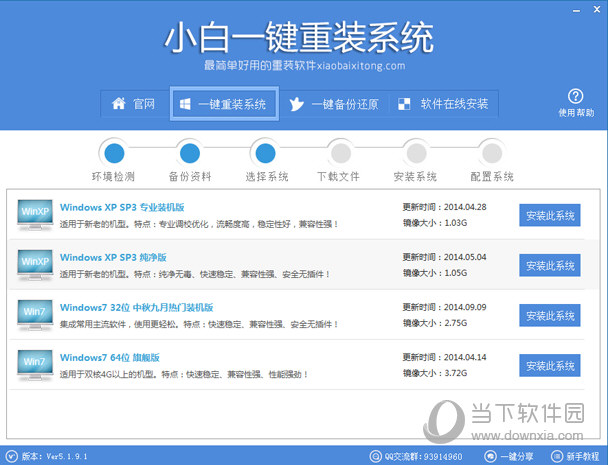Click Win7 monitor icon for 32位 row
Screen dimensions: 608x465
[x=35, y=315]
